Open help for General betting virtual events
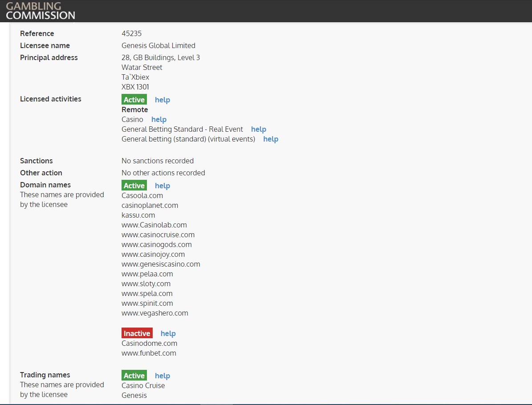This screenshot has width=532, height=405. tap(271, 139)
